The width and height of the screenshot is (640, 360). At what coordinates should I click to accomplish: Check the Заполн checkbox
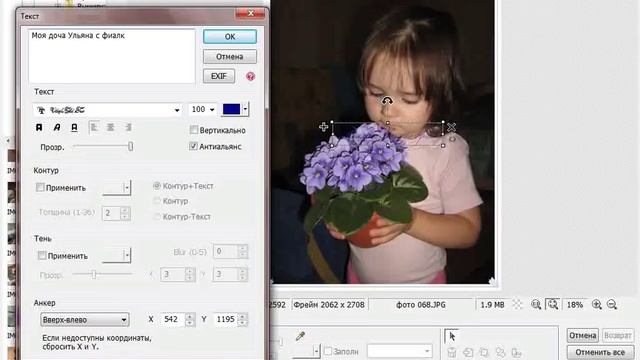(x=328, y=351)
